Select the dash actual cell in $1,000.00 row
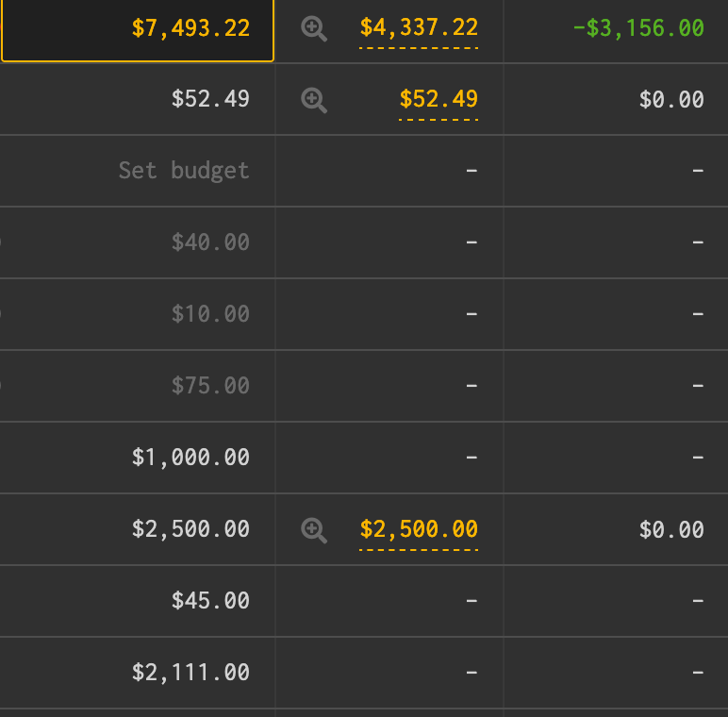The image size is (728, 717). (472, 458)
